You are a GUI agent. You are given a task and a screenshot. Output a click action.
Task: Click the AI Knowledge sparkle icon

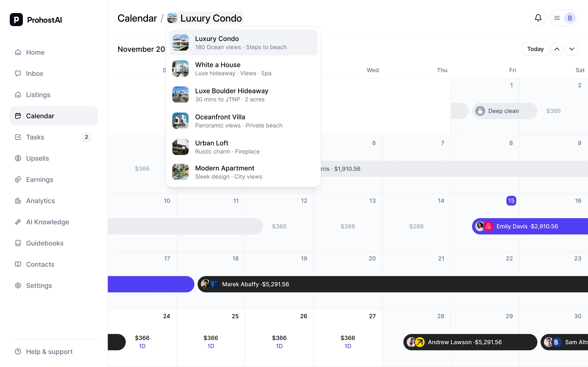18,222
